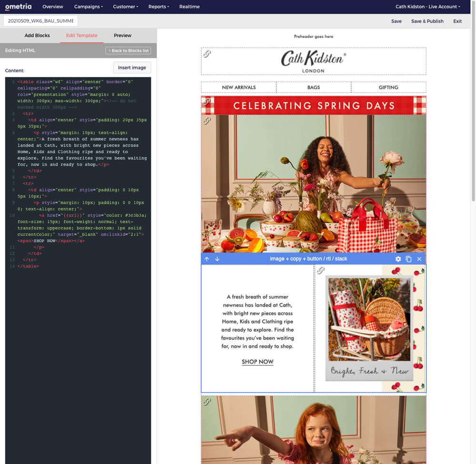Click the NEW ARRIVALS nav link
The height and width of the screenshot is (464, 476).
coord(238,88)
